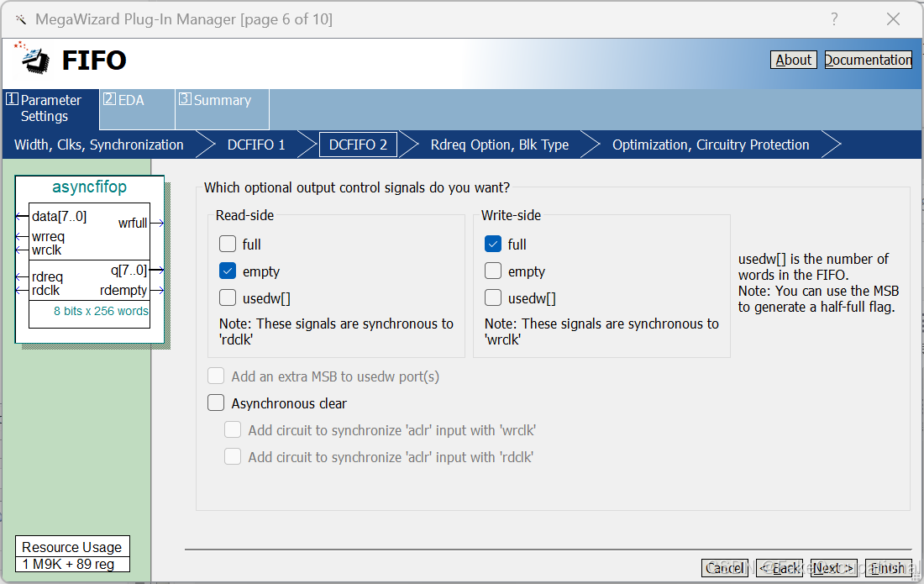Screen dimensions: 924x584
Task: Open the Parameter Settings tab
Action: tap(50, 108)
